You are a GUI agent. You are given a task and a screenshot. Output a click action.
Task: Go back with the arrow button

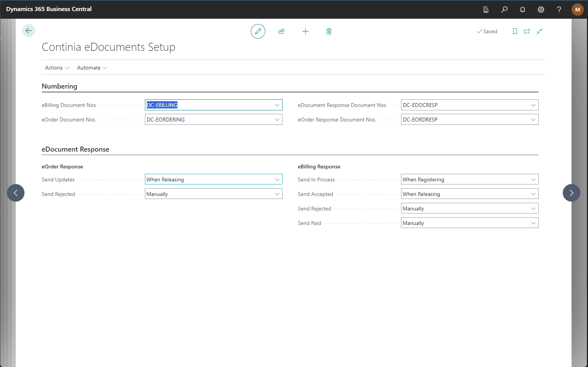[x=29, y=31]
